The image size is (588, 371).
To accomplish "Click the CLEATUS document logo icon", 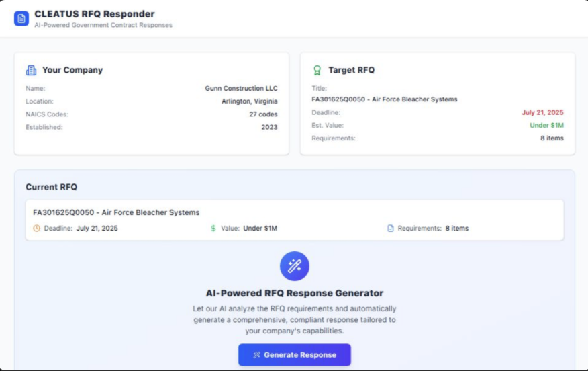I will click(21, 18).
